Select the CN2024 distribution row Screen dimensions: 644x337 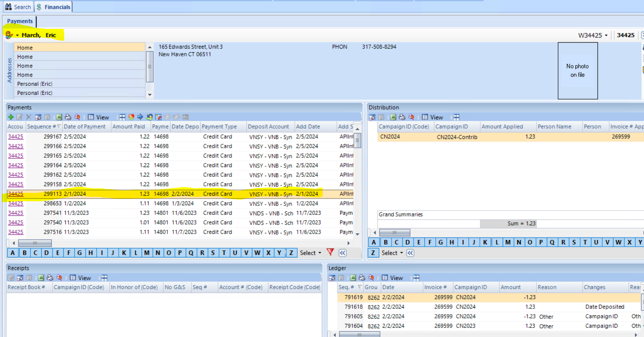pyautogui.click(x=510, y=137)
